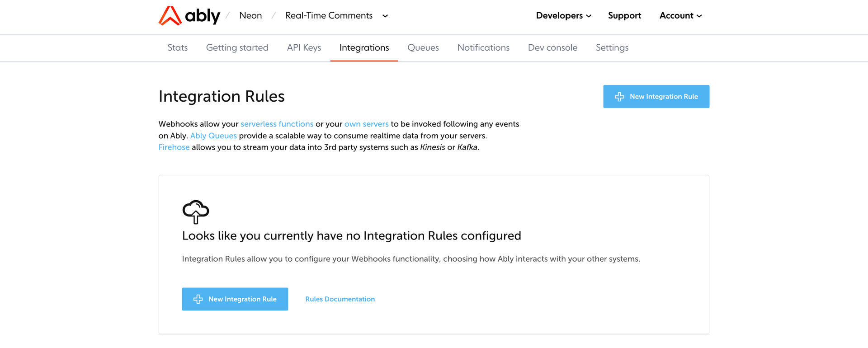Screen dimensions: 868x348
Task: Switch to the Notifications tab
Action: [x=483, y=48]
